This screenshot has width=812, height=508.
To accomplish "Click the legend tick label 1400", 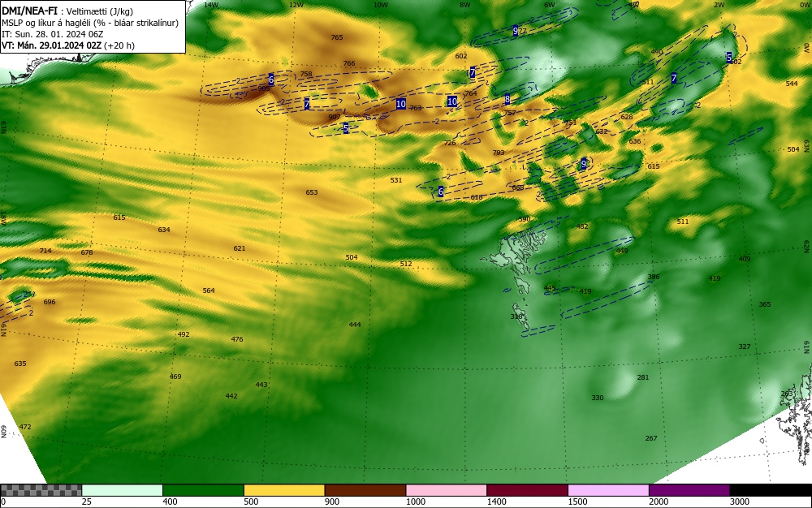I will 495,502.
